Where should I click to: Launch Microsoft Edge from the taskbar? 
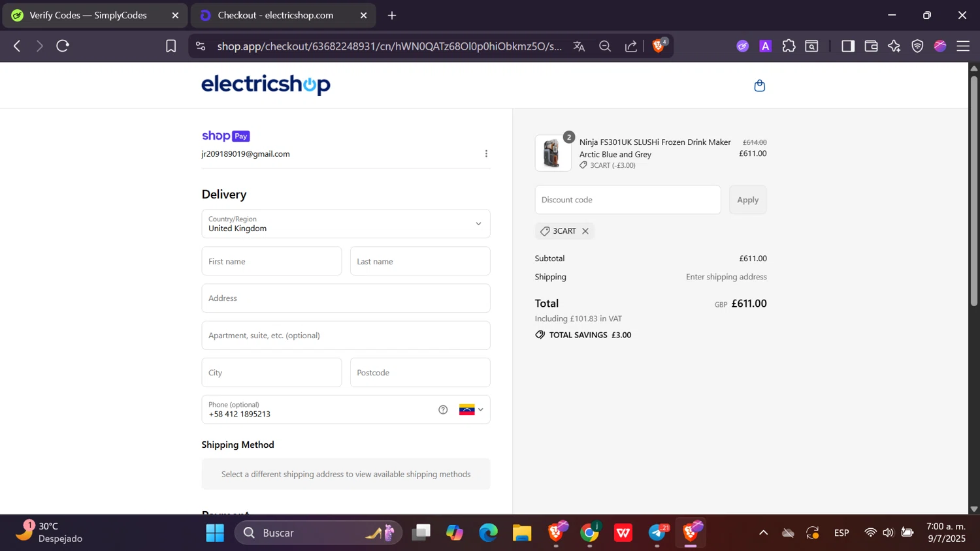[x=488, y=533]
